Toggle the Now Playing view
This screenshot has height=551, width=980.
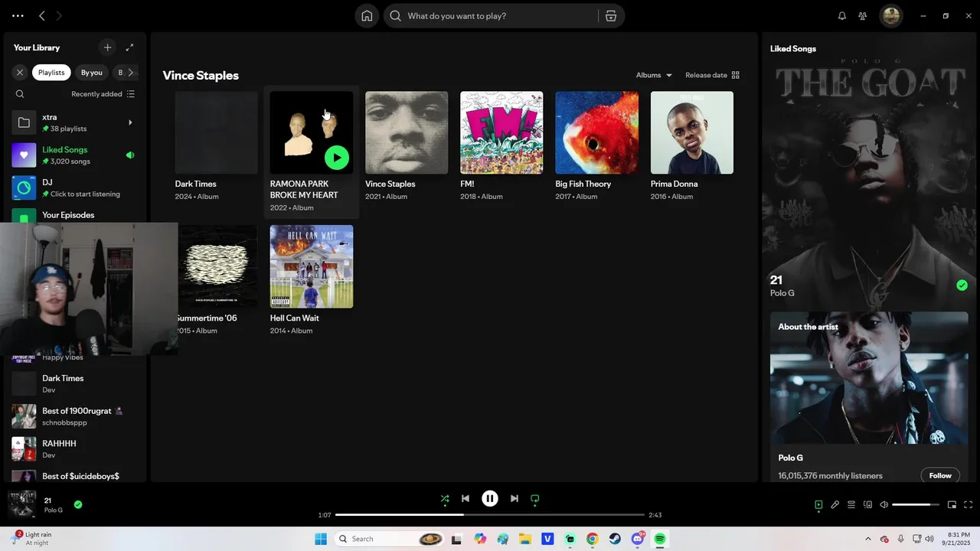pyautogui.click(x=818, y=505)
